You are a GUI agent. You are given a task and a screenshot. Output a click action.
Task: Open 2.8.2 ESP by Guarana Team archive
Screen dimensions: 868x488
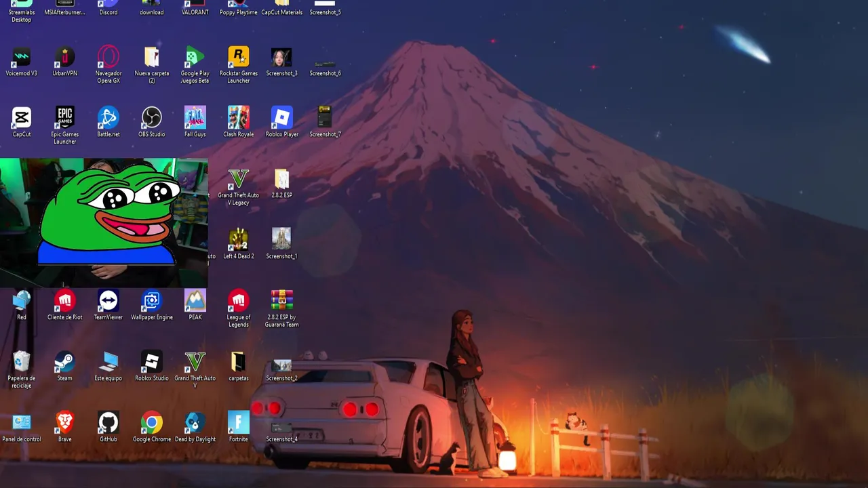[x=282, y=308]
